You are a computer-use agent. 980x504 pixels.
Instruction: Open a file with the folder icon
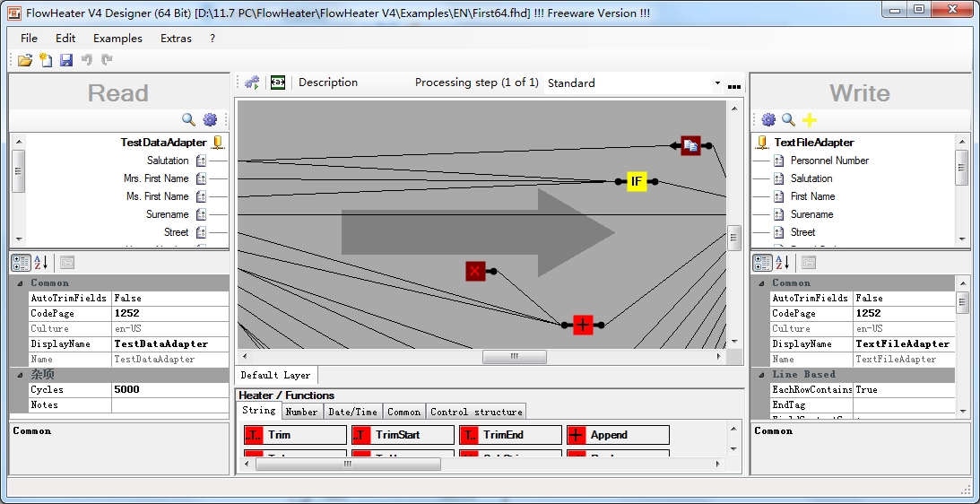tap(25, 60)
